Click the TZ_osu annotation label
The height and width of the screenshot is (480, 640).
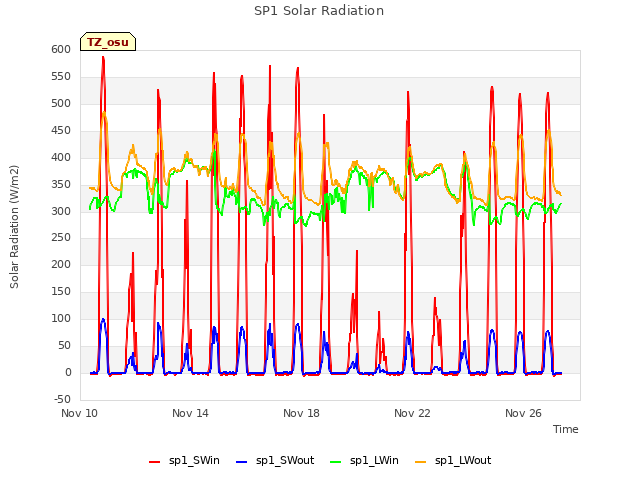(108, 42)
